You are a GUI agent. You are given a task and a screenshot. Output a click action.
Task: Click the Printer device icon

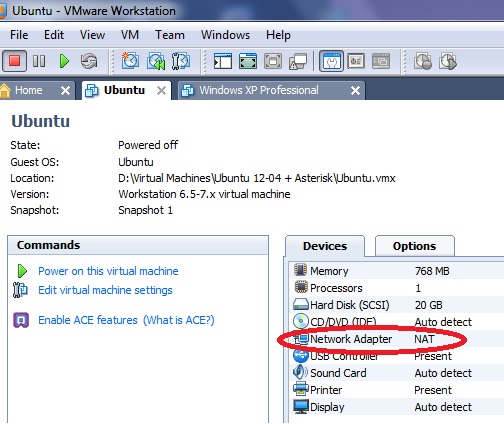(x=301, y=389)
